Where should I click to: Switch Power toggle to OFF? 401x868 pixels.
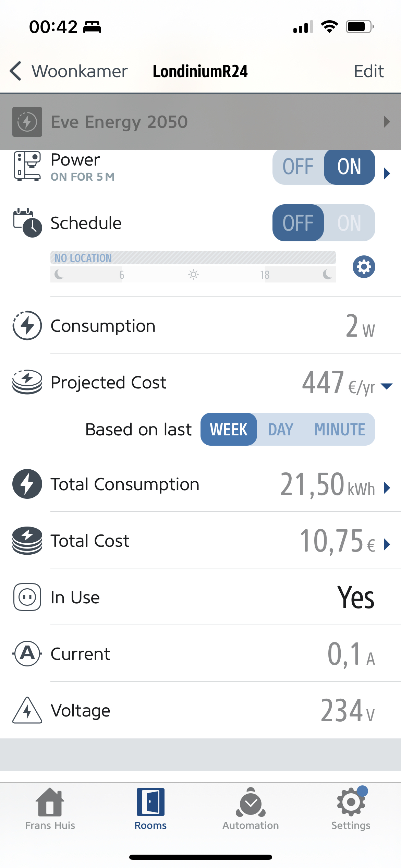[298, 167]
